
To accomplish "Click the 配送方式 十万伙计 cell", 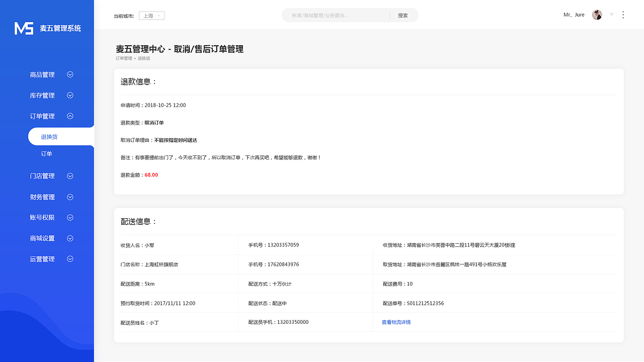I will [270, 284].
